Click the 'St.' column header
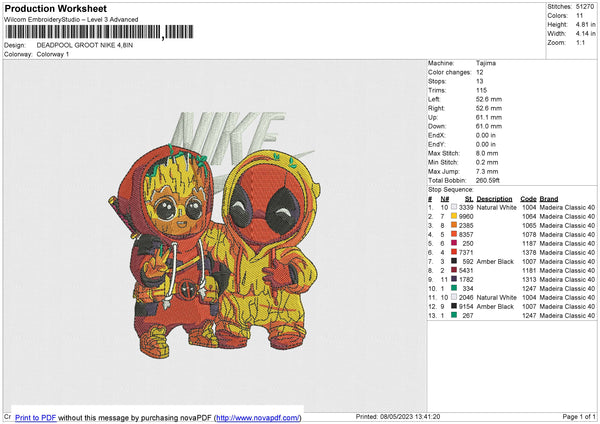600x424 pixels. point(469,199)
